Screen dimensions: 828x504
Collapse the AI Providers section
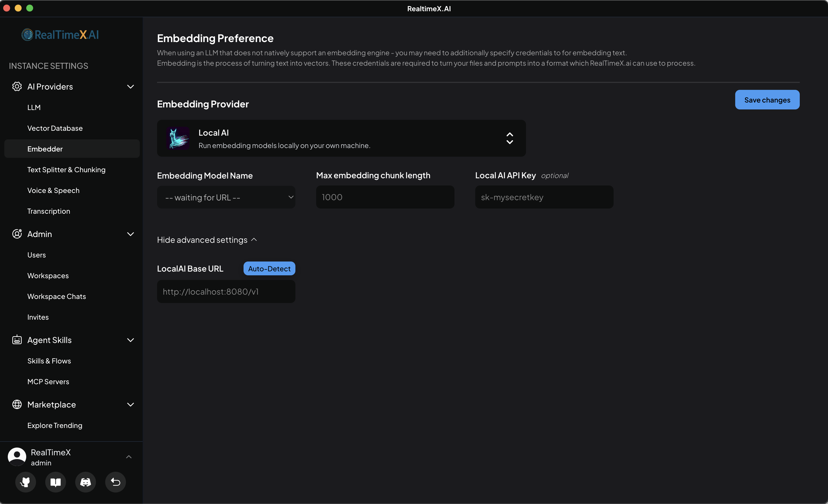(x=130, y=87)
